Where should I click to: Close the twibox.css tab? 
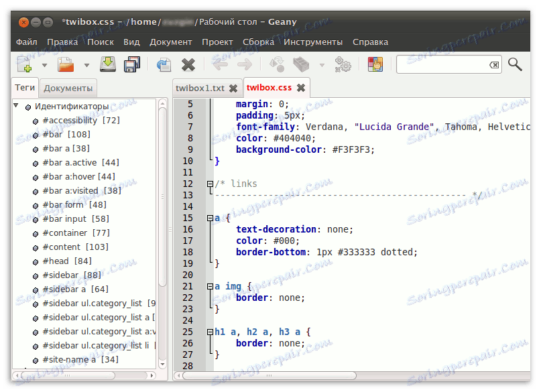pyautogui.click(x=301, y=88)
